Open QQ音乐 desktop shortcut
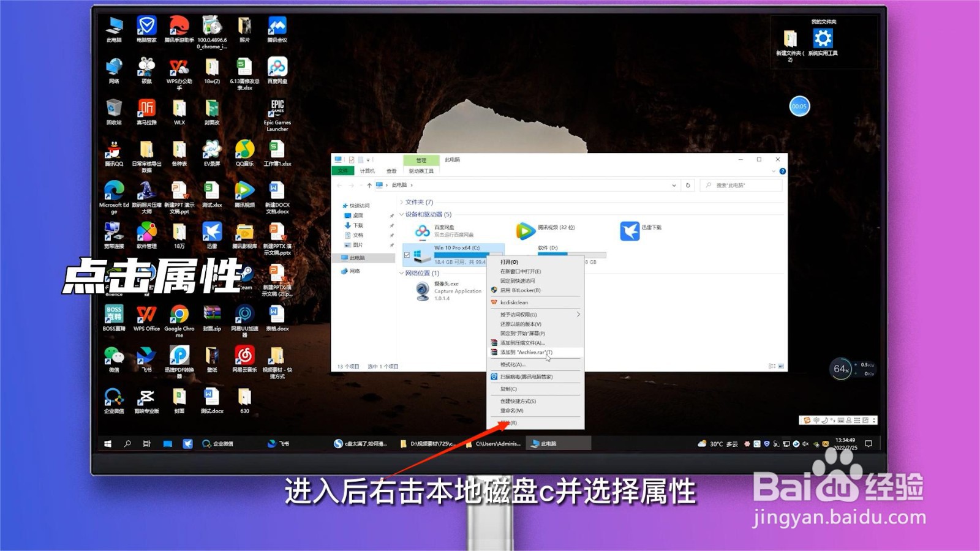 click(244, 153)
